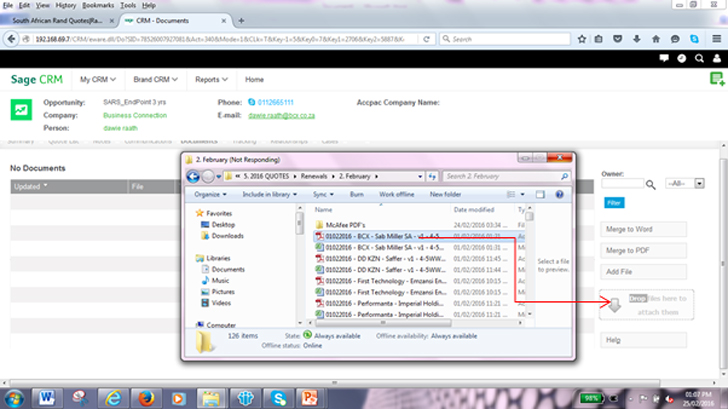
Task: Click the Help button in right panel
Action: tap(643, 340)
